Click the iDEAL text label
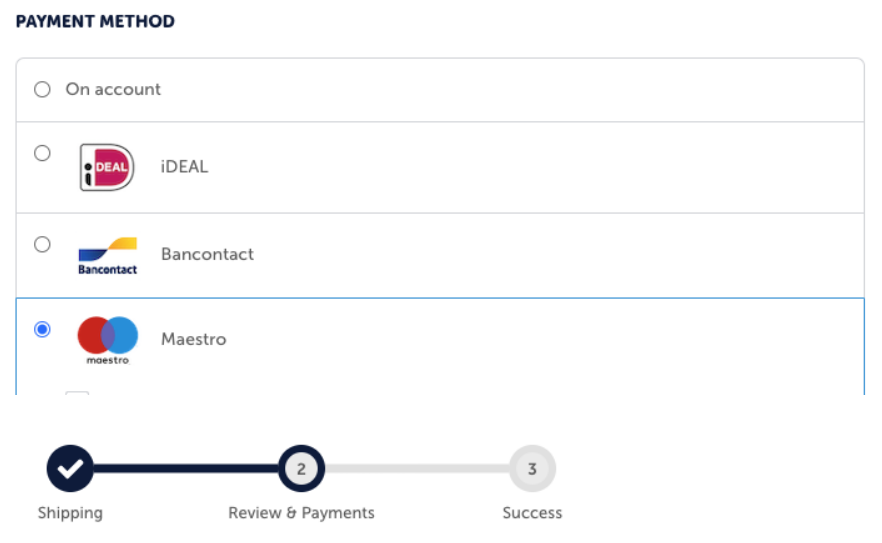This screenshot has height=543, width=882. tap(184, 167)
